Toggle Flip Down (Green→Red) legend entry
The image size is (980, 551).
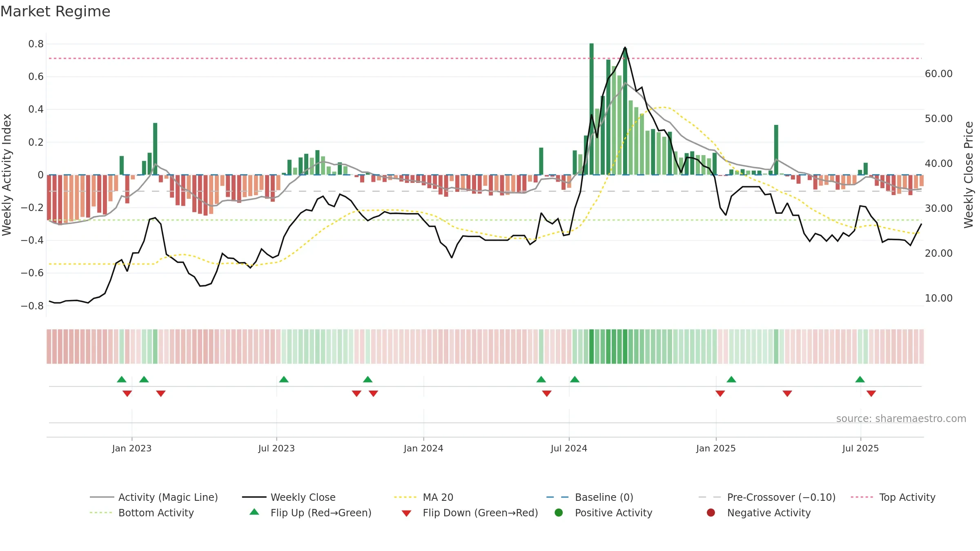(x=470, y=513)
